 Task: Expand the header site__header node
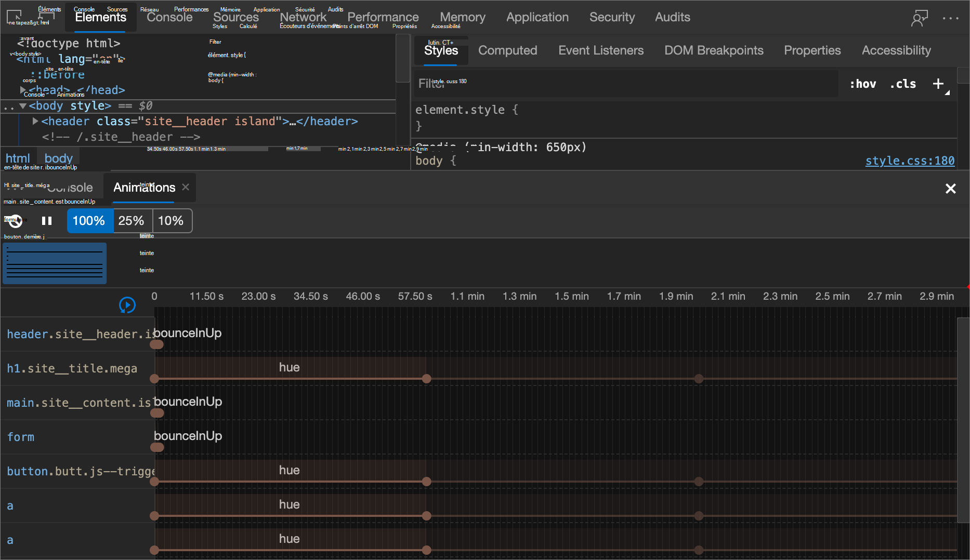pos(35,121)
